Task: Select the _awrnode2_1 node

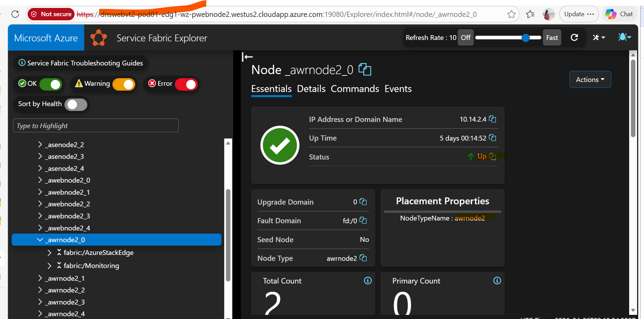Action: point(65,278)
